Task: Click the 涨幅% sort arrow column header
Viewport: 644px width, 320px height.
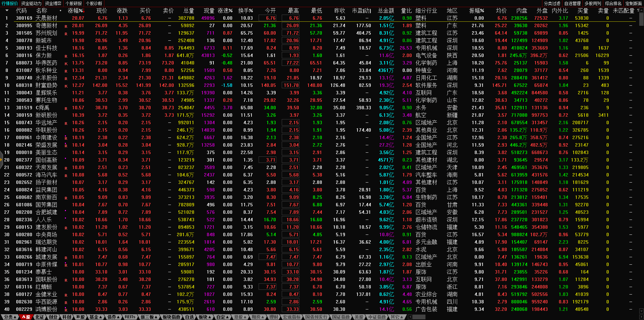Action: pyautogui.click(x=75, y=11)
